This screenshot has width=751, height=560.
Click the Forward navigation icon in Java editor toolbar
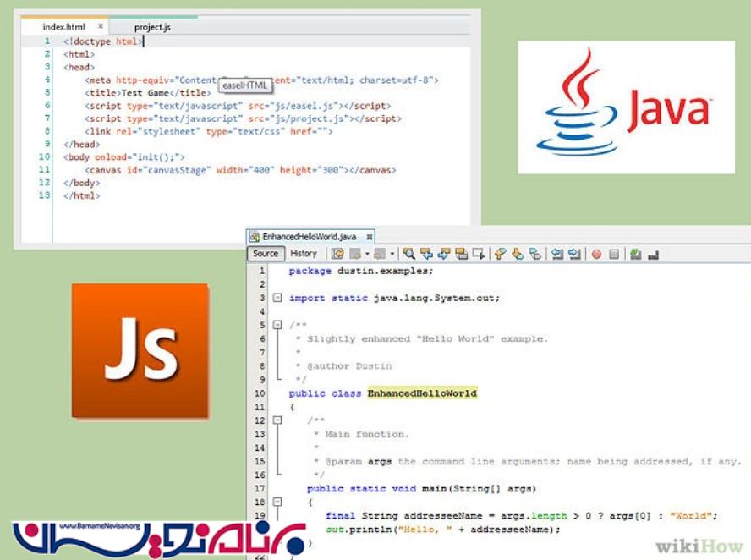[x=380, y=254]
